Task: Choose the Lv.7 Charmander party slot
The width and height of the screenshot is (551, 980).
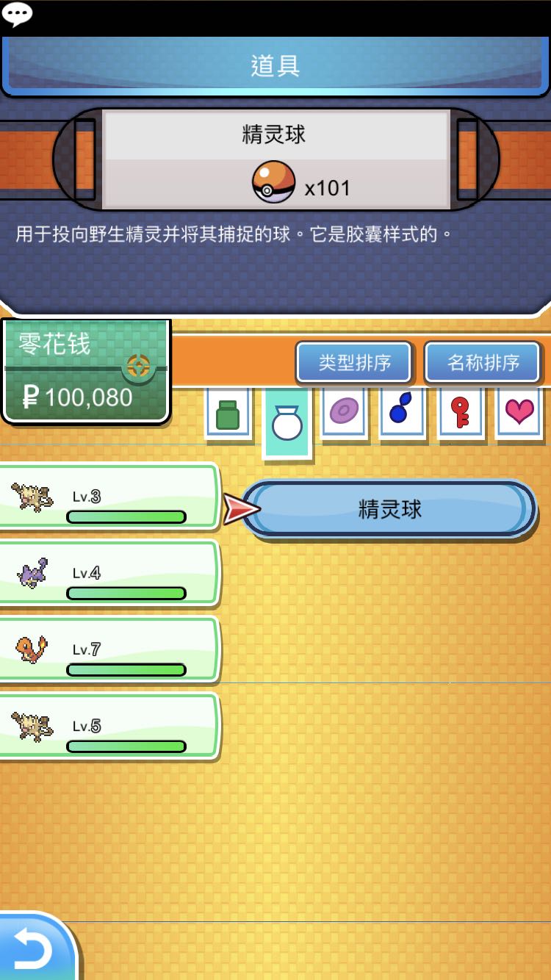Action: pyautogui.click(x=109, y=649)
